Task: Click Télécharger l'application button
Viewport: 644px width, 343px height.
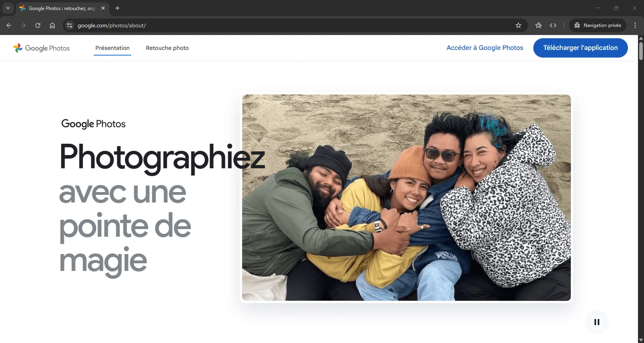Action: click(x=580, y=48)
